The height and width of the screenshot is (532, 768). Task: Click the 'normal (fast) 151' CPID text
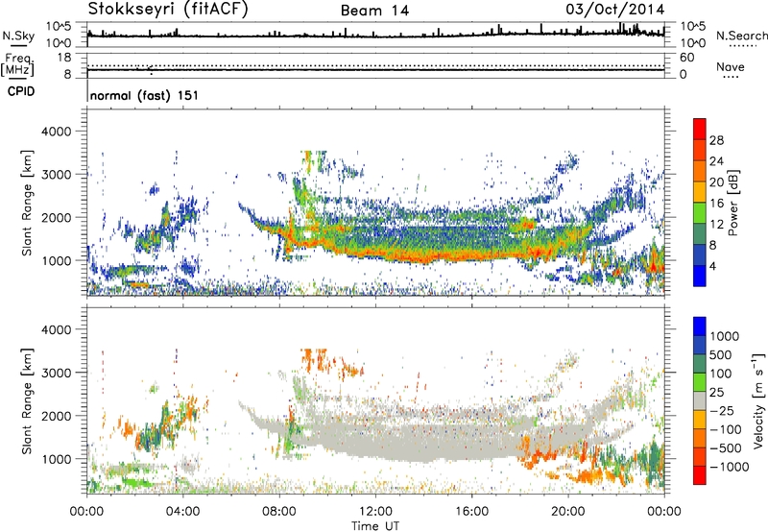click(x=145, y=95)
